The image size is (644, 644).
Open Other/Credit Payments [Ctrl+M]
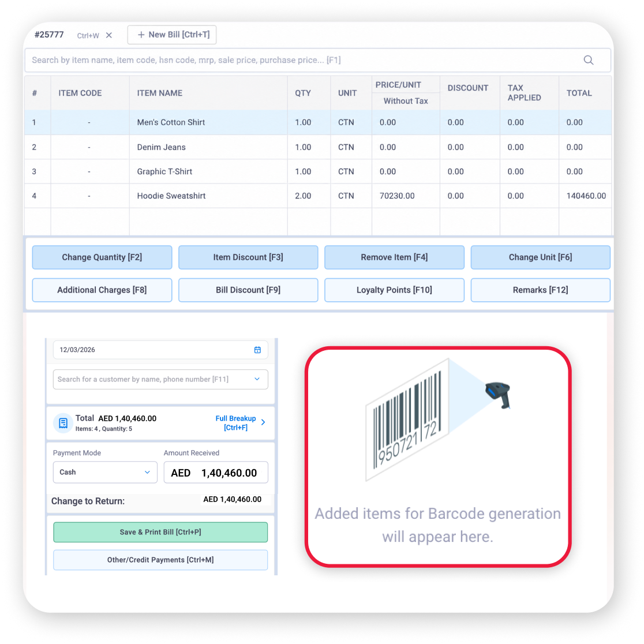[x=160, y=560]
